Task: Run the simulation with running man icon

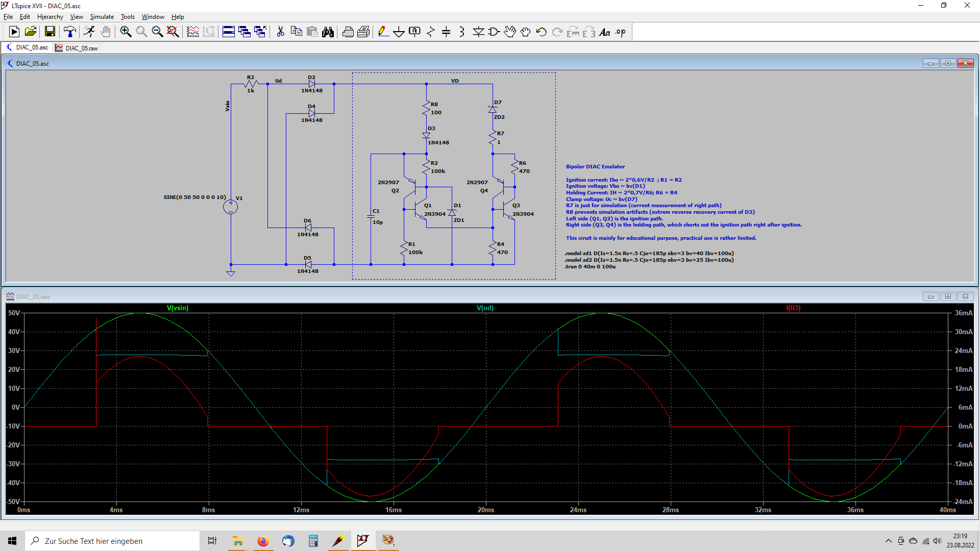Action: [x=89, y=32]
